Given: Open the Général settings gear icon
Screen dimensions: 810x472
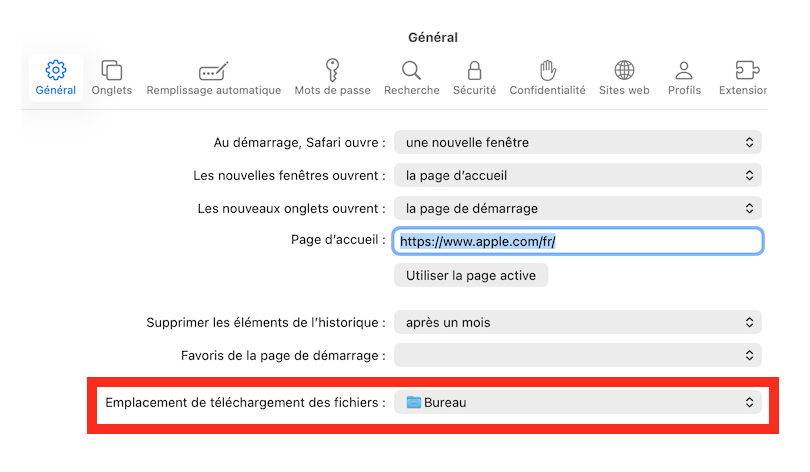Looking at the screenshot, I should [56, 70].
